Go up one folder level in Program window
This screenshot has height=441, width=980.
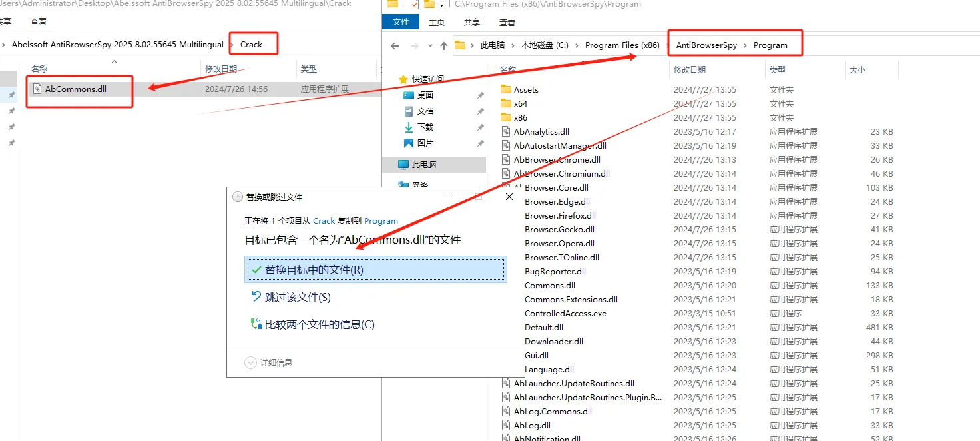click(444, 46)
